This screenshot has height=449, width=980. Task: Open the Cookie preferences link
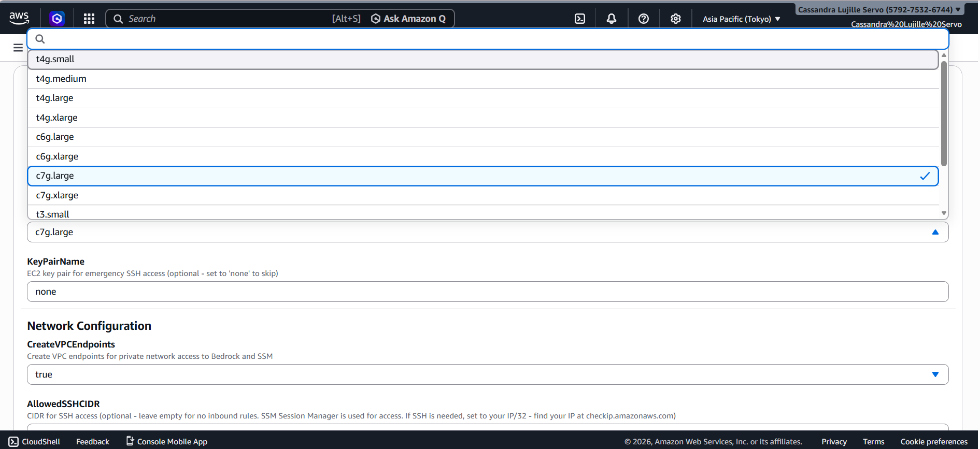click(x=934, y=442)
